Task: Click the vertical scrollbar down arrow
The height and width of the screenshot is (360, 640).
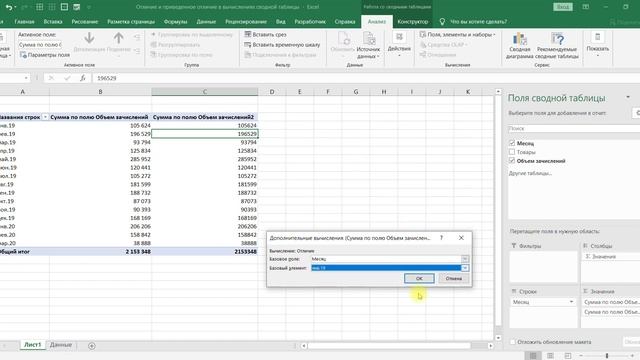Action: tap(498, 338)
